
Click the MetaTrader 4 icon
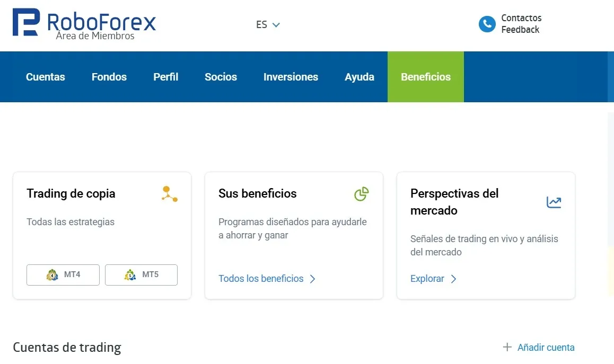point(51,275)
